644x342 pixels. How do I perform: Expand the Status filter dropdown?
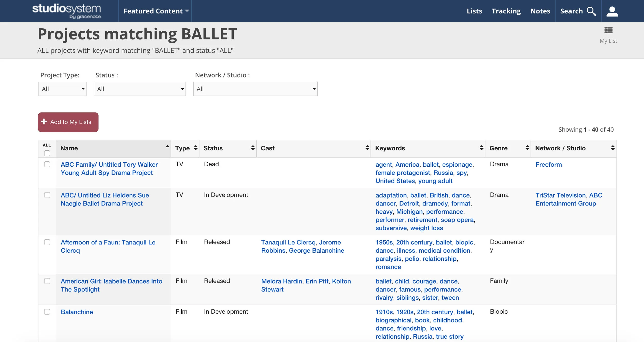tap(140, 89)
